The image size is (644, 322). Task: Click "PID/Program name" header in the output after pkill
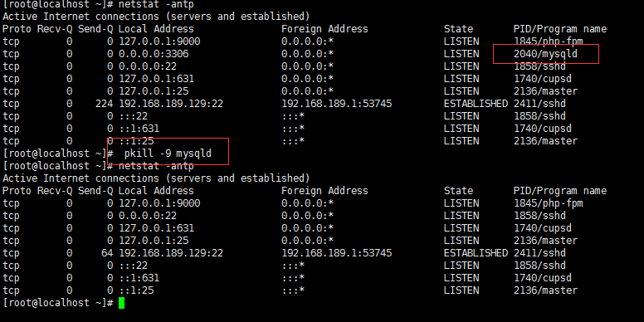[560, 191]
